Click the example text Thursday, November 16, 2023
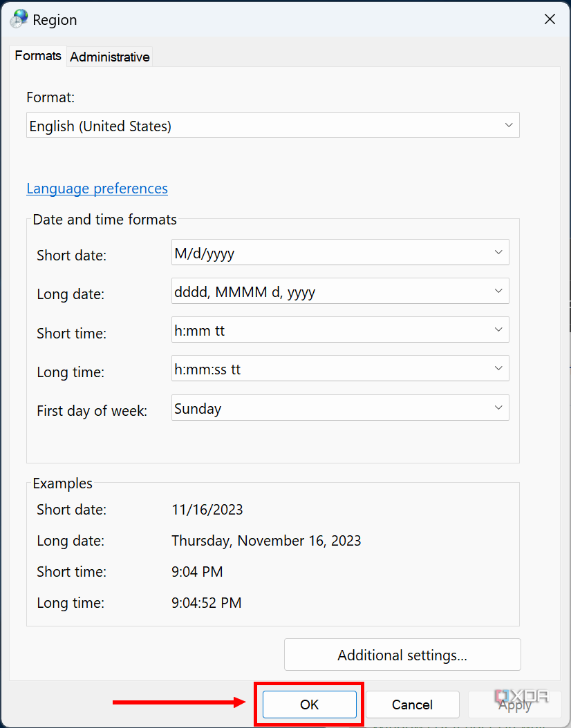Image resolution: width=571 pixels, height=728 pixels. [x=266, y=541]
